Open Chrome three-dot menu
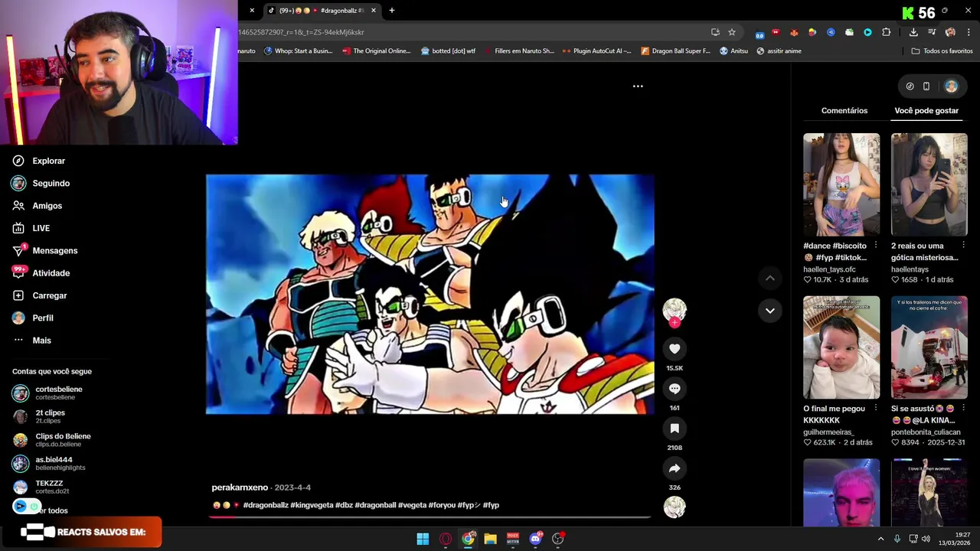Image resolution: width=980 pixels, height=551 pixels. pyautogui.click(x=969, y=32)
